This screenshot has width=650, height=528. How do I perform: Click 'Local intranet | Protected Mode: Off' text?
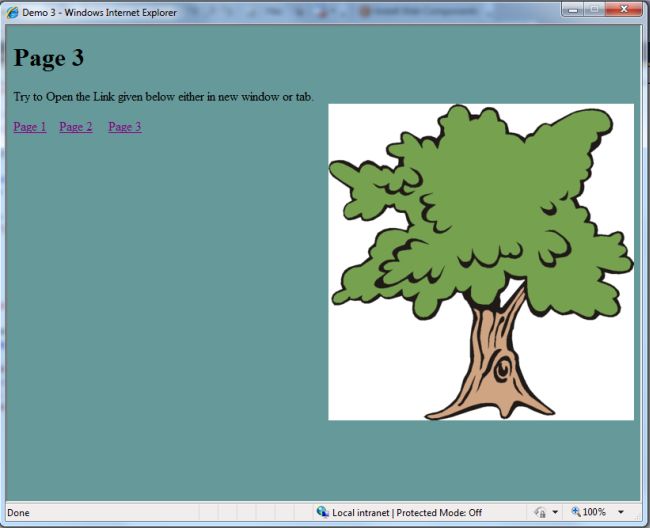tap(407, 513)
